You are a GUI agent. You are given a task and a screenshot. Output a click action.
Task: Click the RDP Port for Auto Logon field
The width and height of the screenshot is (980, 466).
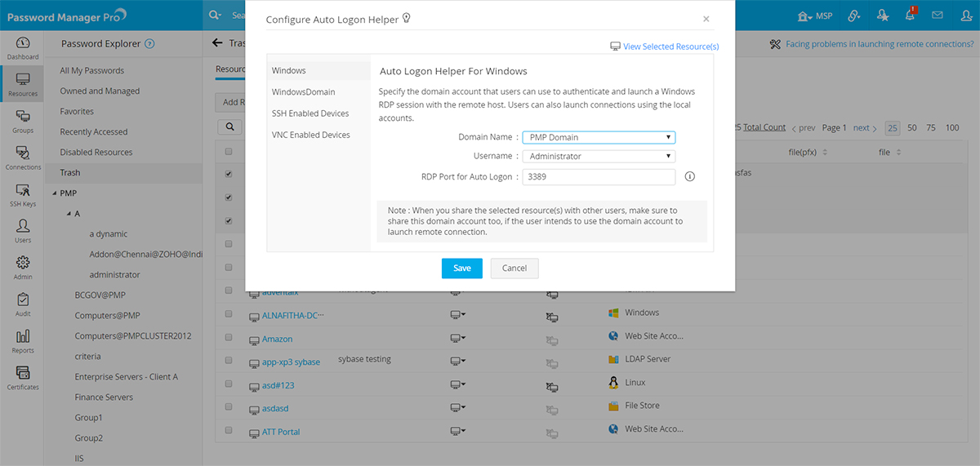click(x=599, y=176)
